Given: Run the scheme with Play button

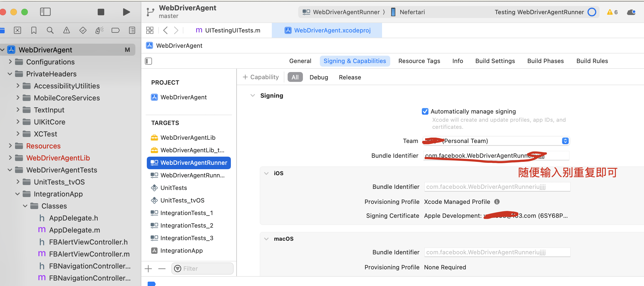Looking at the screenshot, I should coord(126,12).
